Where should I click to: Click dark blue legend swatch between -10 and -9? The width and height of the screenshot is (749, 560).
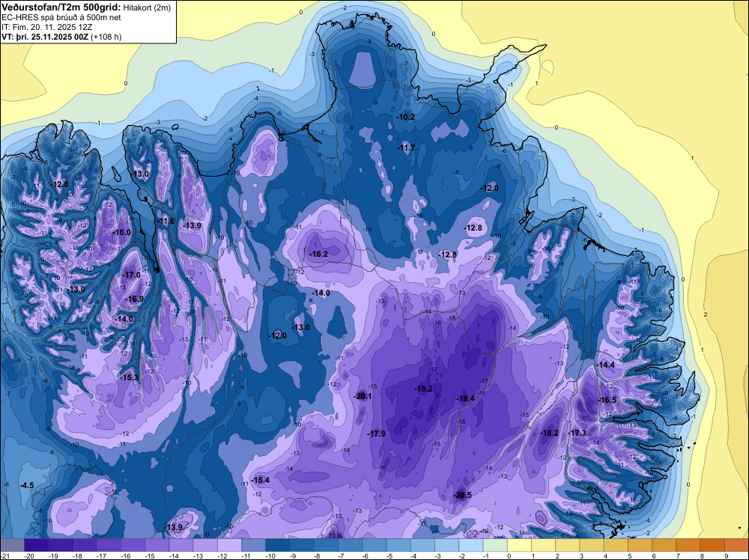(278, 545)
